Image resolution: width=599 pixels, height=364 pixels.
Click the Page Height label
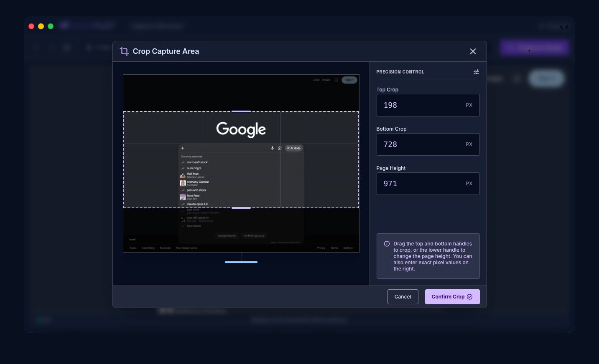pyautogui.click(x=391, y=168)
